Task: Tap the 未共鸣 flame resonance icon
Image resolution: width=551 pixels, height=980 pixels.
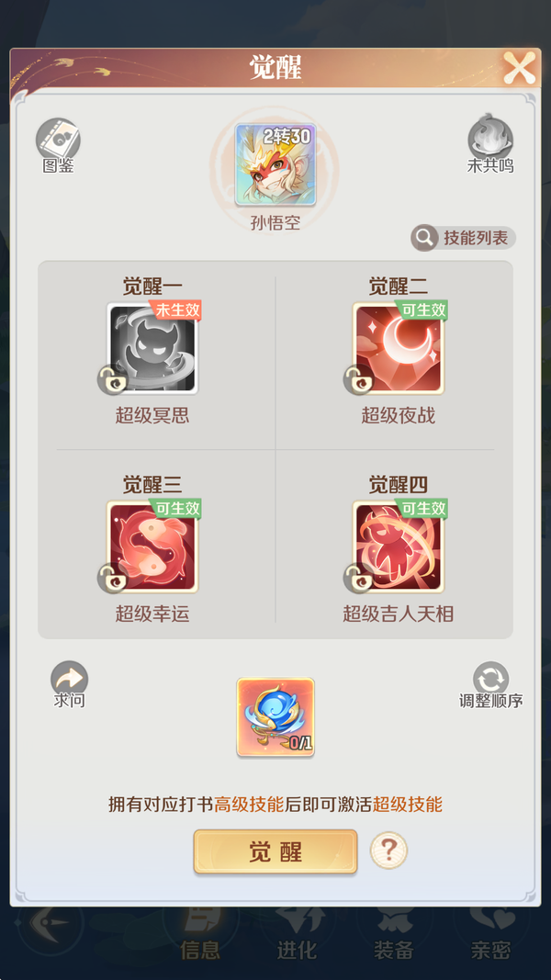Action: [x=490, y=136]
